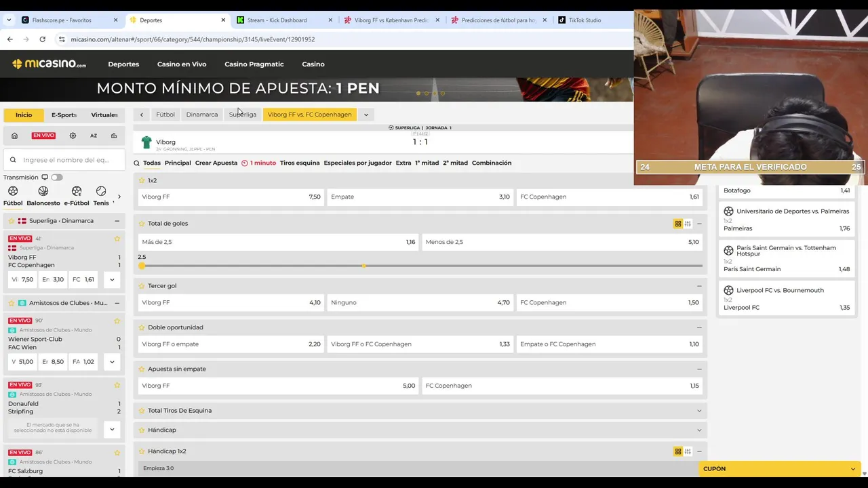
Task: Go back with the breadcrumb left arrow
Action: (141, 115)
